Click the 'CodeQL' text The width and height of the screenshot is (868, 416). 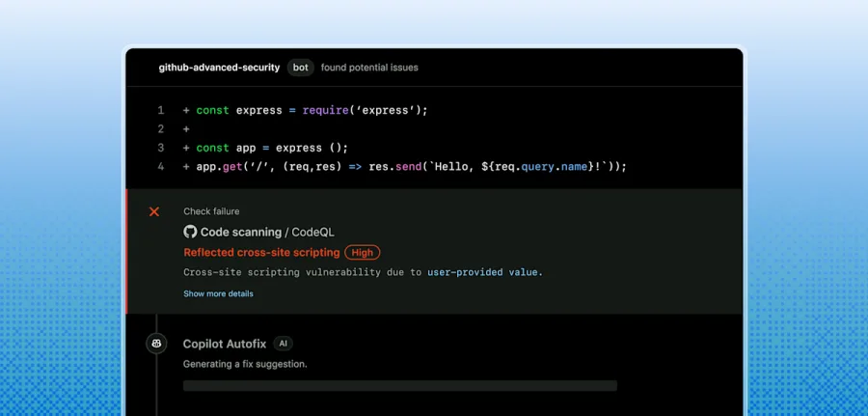click(312, 232)
